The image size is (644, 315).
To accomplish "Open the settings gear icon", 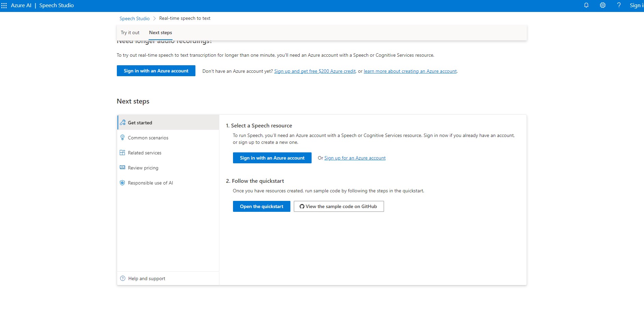I will coord(603,5).
